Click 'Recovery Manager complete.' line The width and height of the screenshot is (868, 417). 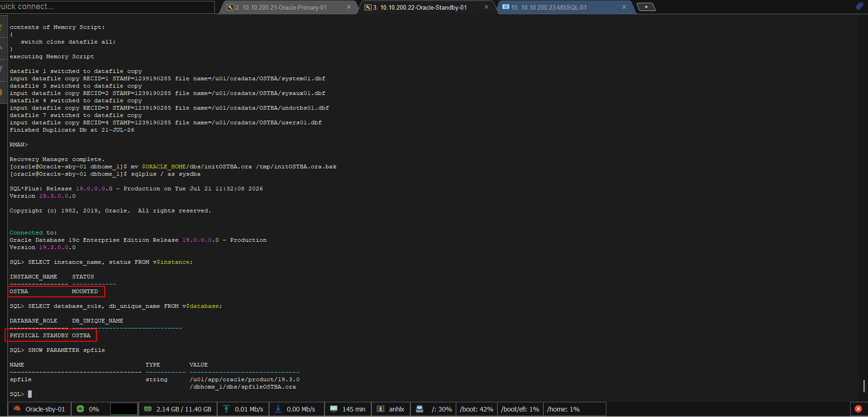point(57,159)
